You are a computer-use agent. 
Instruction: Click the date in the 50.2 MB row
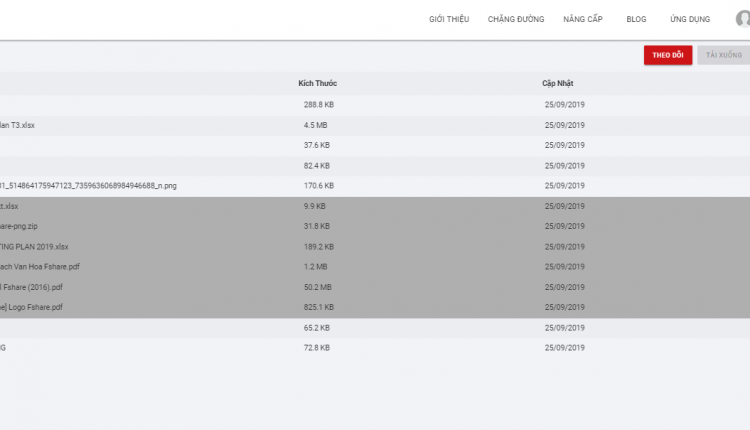(x=564, y=287)
